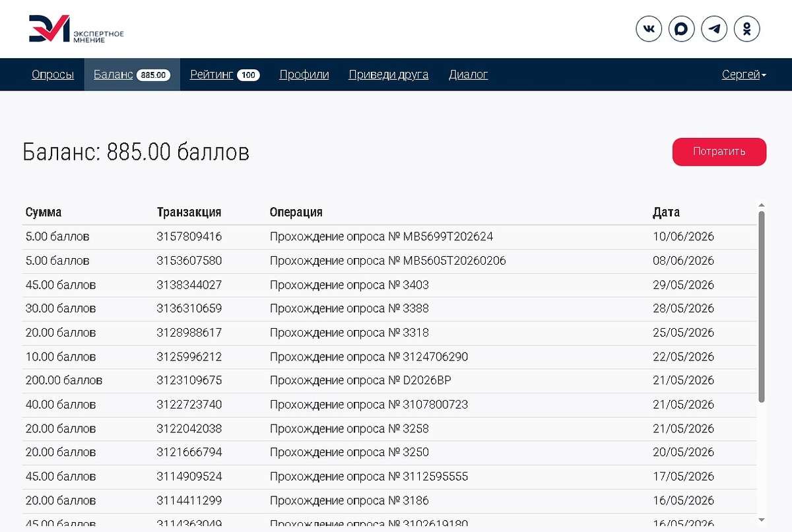Screen dimensions: 792x532
Task: Click the 30.00 баллов amount cell
Action: tap(61, 308)
